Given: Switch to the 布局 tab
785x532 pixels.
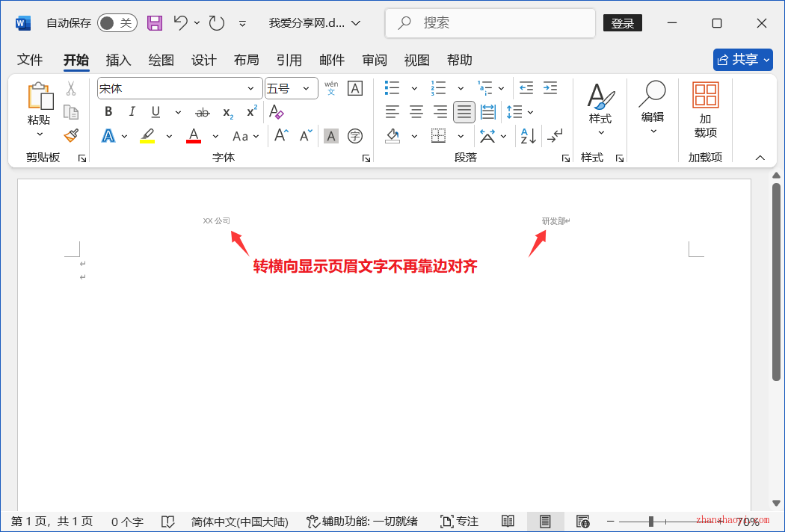Looking at the screenshot, I should [246, 60].
